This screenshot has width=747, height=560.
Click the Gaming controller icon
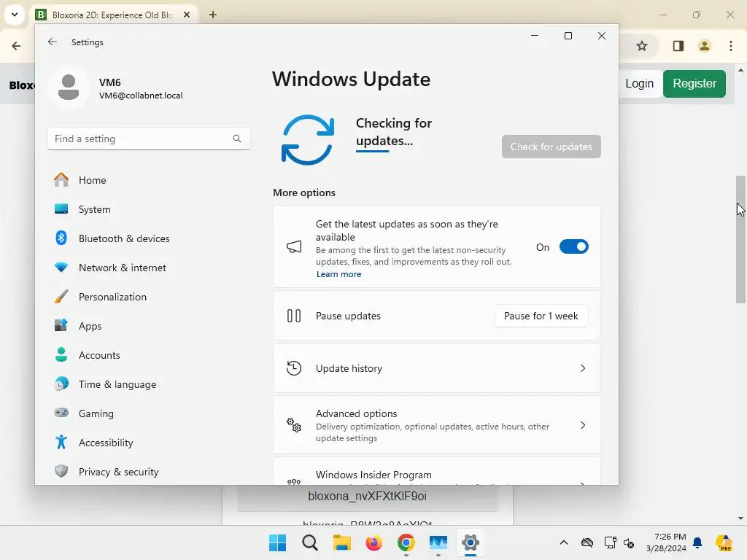click(61, 413)
